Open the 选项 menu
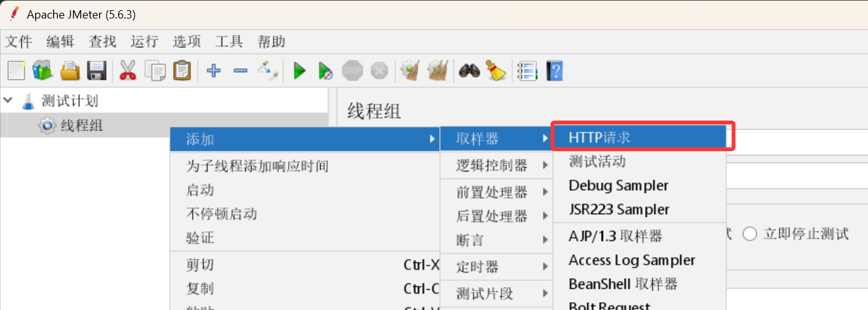Viewport: 868px width, 310px height. click(x=187, y=42)
